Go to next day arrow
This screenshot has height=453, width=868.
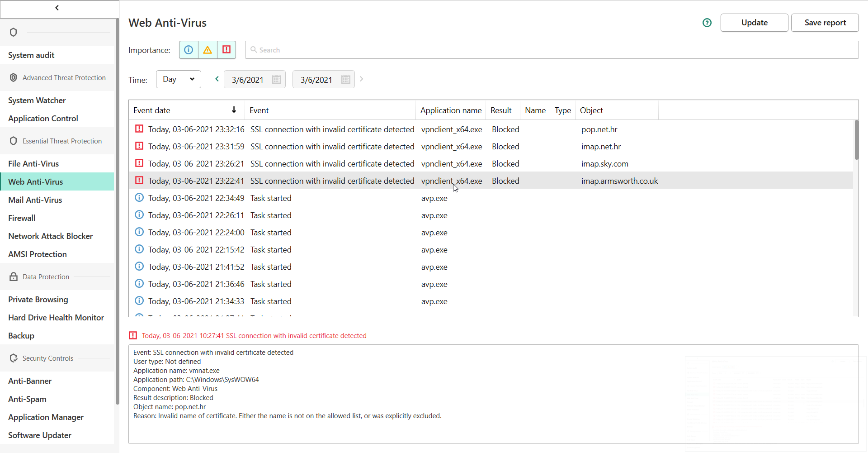coord(362,79)
